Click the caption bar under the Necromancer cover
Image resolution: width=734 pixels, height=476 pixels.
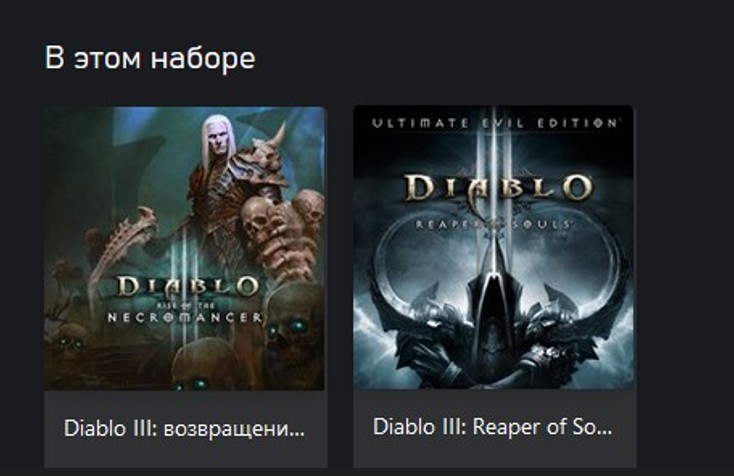(184, 429)
